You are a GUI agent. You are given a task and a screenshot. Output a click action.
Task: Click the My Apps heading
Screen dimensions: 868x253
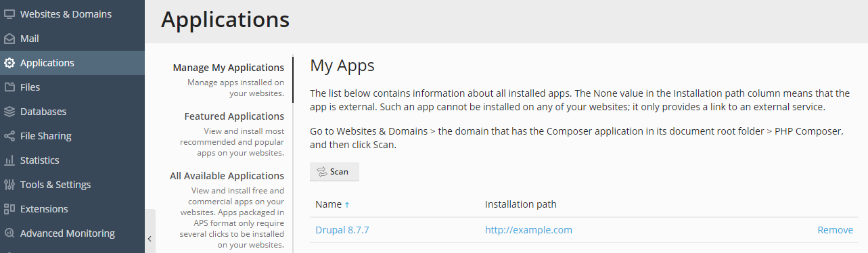(x=342, y=66)
